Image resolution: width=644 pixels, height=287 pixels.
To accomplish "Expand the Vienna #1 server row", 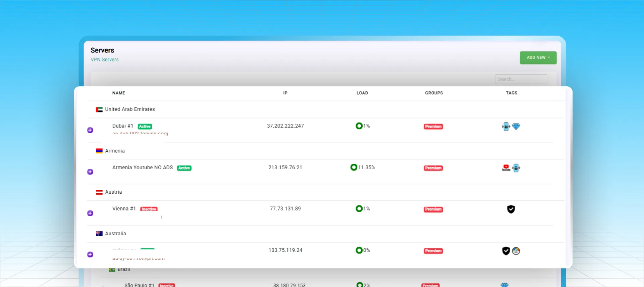I will 90,213.
